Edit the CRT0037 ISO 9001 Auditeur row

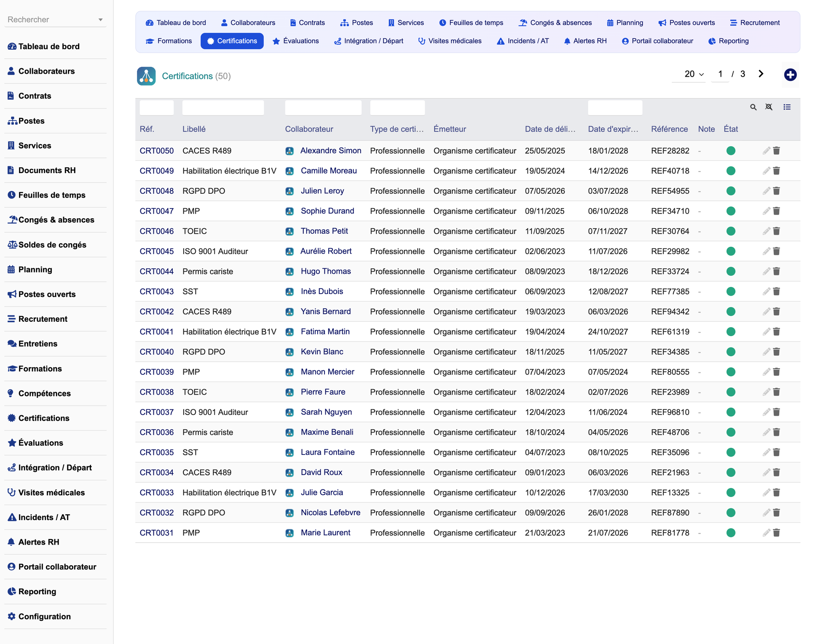766,412
